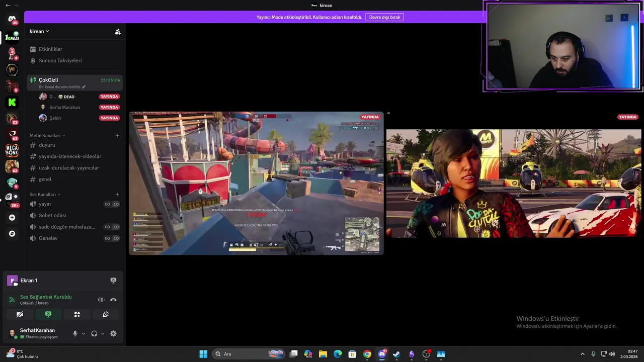Open Task View from the taskbar

[x=294, y=354]
